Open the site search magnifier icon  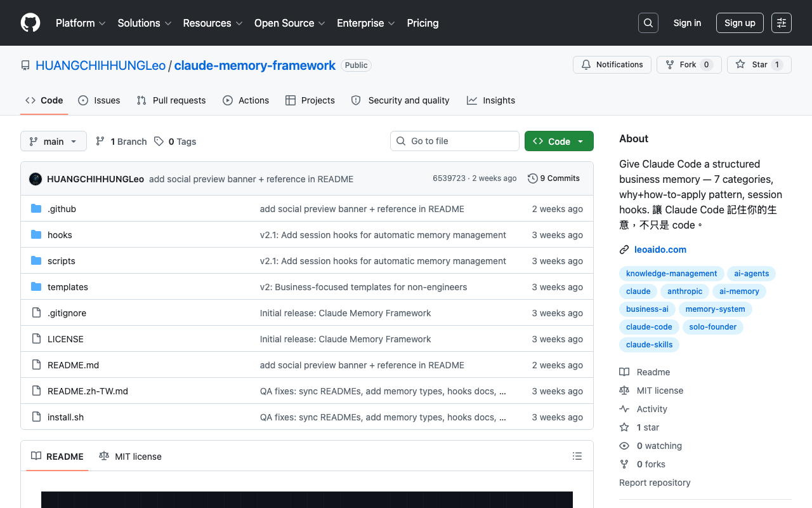click(x=648, y=22)
